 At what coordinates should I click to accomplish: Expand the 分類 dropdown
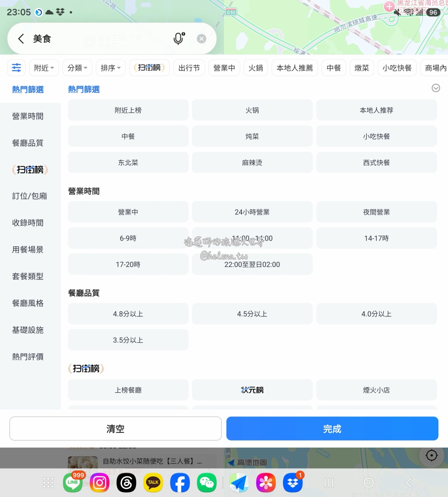[x=77, y=67]
